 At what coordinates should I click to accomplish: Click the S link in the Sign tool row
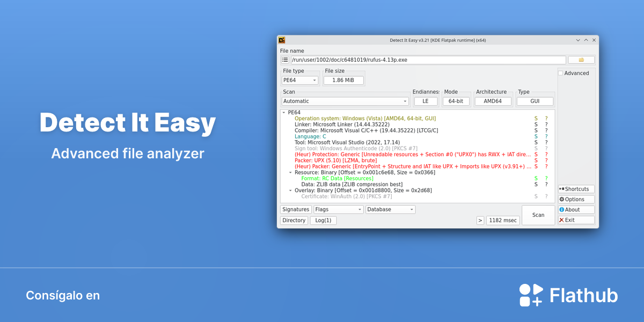click(536, 149)
